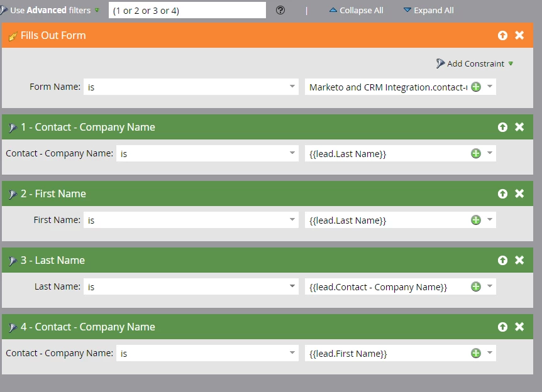Screen dimensions: 542x392
Task: Add another Form Name value
Action: (x=476, y=87)
